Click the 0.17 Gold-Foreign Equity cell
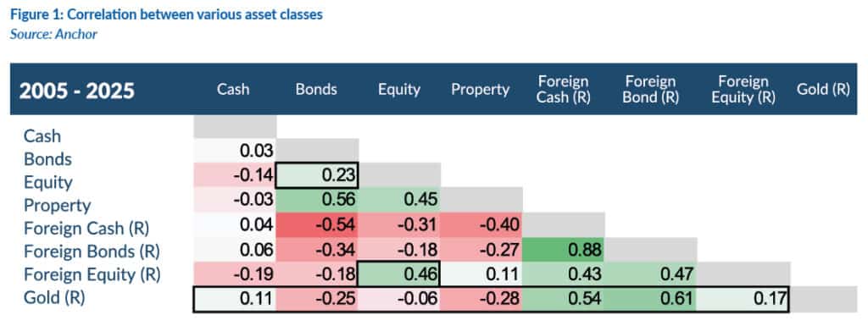 tap(743, 300)
